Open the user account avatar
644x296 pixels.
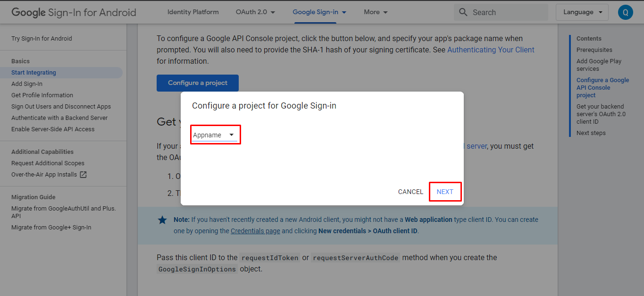[x=625, y=12]
